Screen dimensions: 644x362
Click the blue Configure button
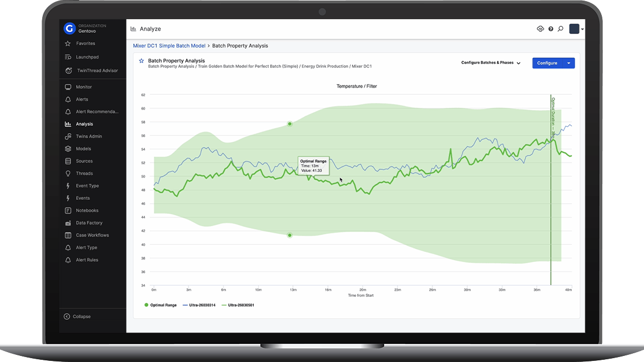click(x=547, y=63)
